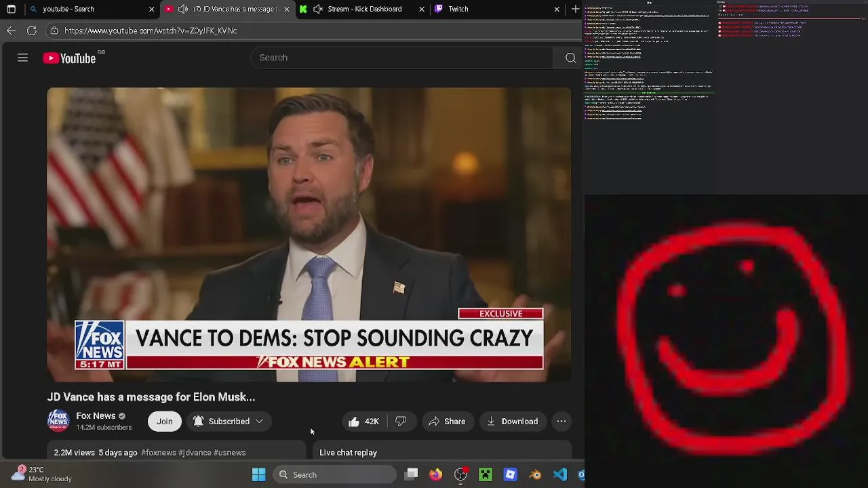Open the Fox News channel name link

click(x=96, y=415)
